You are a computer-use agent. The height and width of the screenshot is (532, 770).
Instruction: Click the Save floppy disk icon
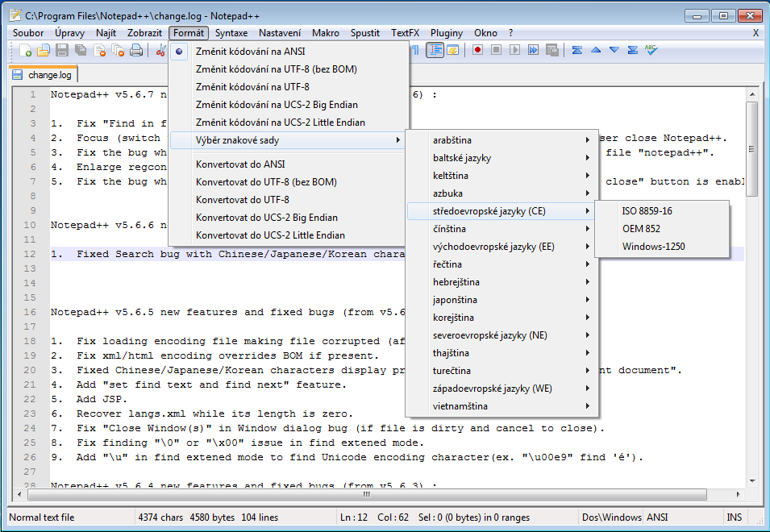(62, 50)
